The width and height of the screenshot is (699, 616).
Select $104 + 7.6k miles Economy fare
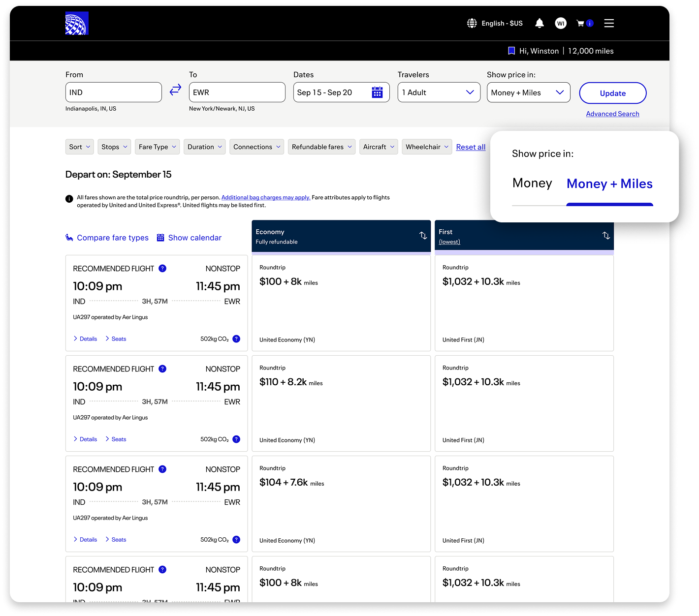pyautogui.click(x=341, y=504)
